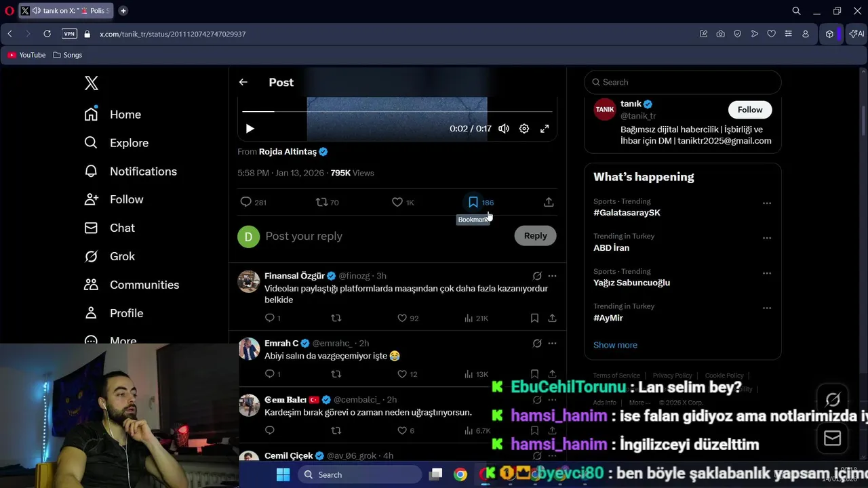The height and width of the screenshot is (488, 868).
Task: Open video playback settings gear
Action: click(524, 129)
